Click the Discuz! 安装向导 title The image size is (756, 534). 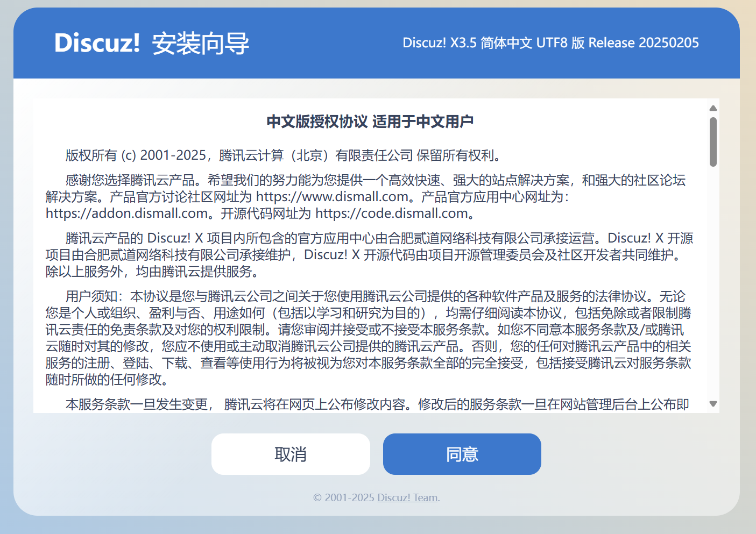tap(152, 43)
